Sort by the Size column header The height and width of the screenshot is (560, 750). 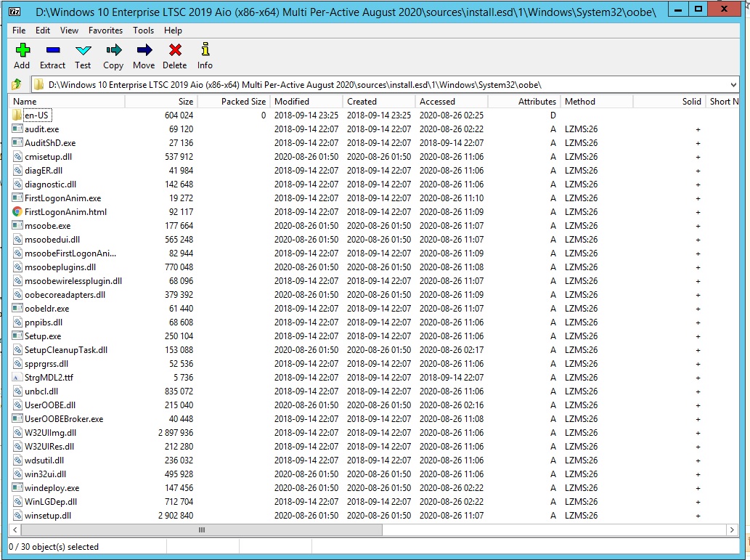[x=161, y=102]
